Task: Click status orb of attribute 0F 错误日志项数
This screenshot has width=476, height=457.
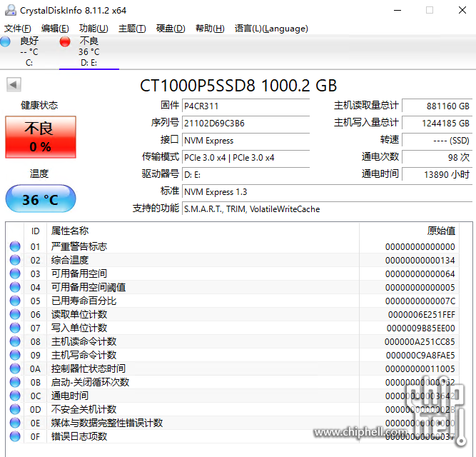Action: tap(15, 436)
